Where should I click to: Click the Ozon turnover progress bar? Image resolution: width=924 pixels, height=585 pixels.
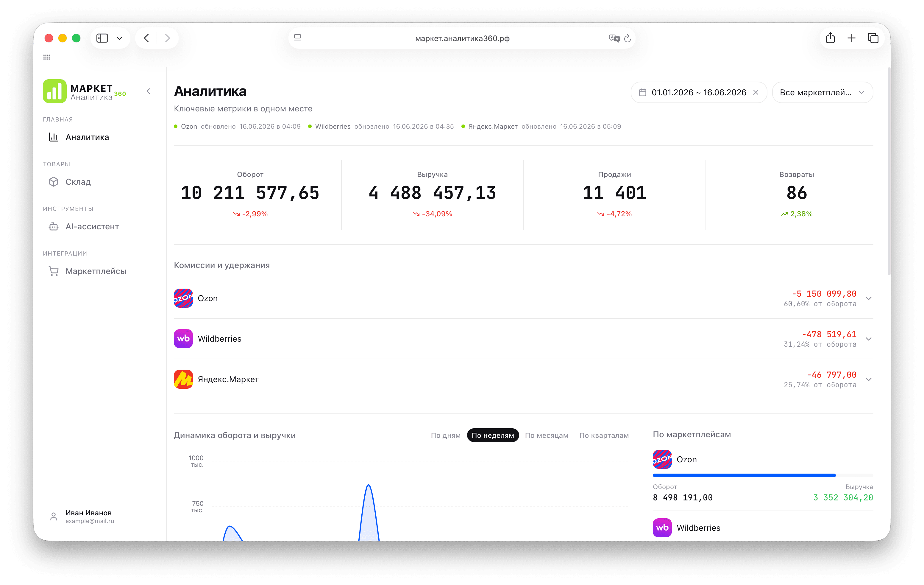click(x=762, y=475)
